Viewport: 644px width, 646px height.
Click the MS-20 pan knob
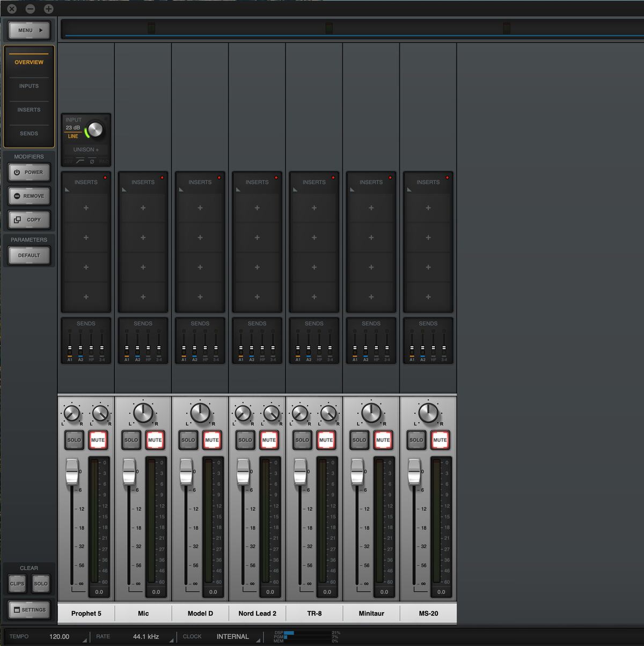coord(428,413)
